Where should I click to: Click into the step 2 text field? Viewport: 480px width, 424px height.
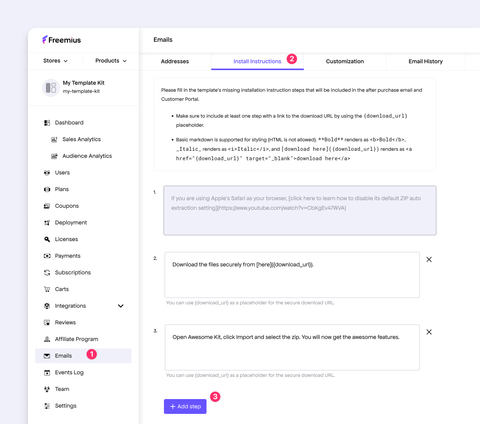point(292,275)
